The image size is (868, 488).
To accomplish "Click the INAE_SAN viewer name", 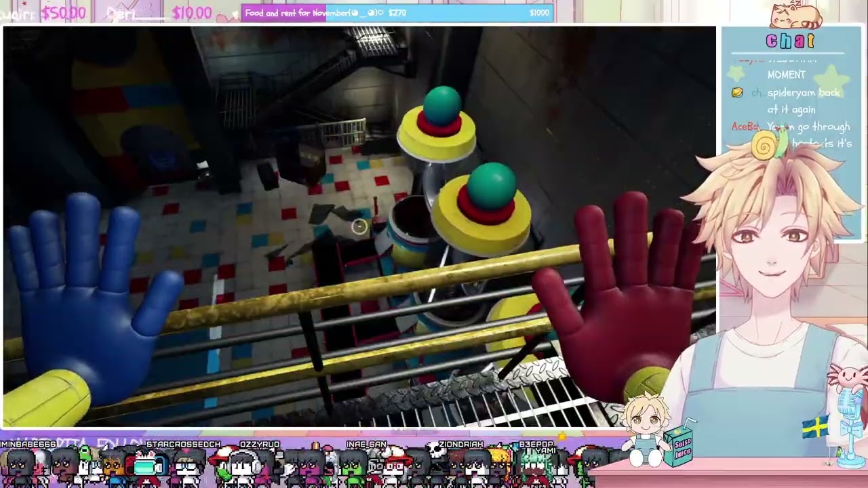I will point(366,445).
